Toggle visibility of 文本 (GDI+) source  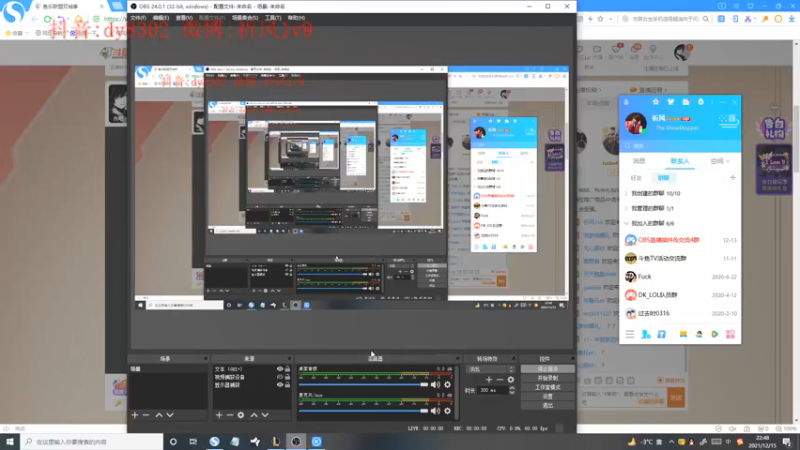tap(280, 369)
